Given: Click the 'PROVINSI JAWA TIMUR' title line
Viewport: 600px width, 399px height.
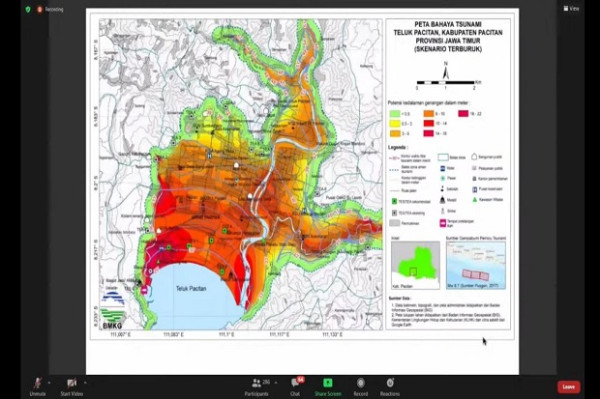Looking at the screenshot, I should click(448, 41).
